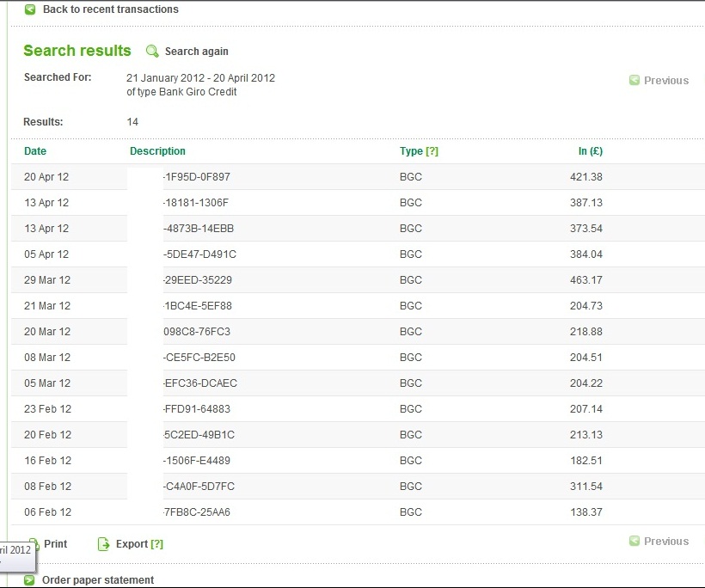Click the magnifying glass Search again icon

(152, 52)
